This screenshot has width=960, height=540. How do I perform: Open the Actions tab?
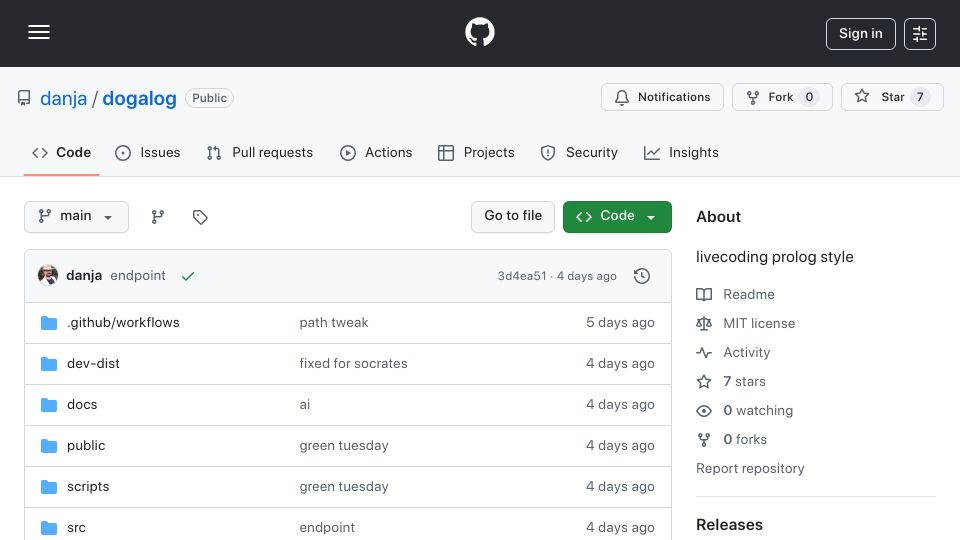(376, 152)
